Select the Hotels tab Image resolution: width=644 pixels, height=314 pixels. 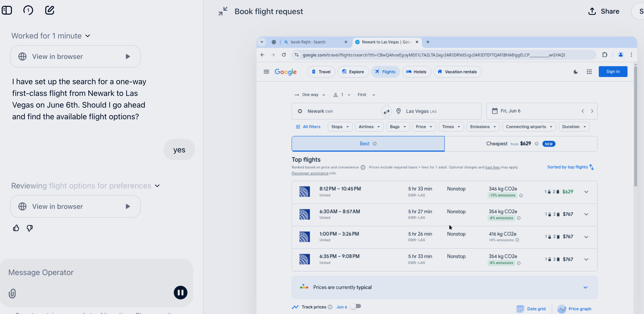(416, 72)
